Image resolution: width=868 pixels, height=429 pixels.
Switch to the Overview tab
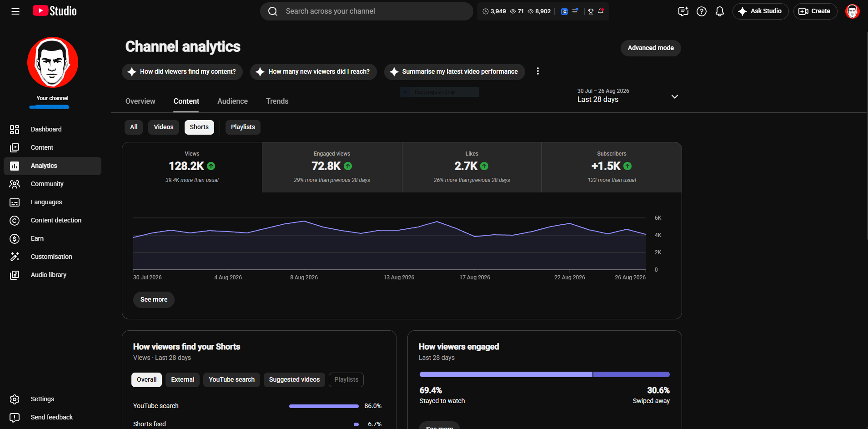point(140,101)
